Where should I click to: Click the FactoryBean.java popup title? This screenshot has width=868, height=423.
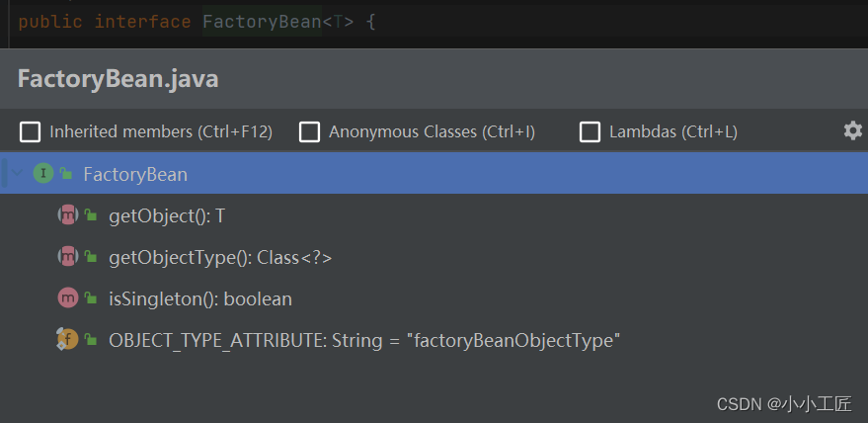point(118,79)
